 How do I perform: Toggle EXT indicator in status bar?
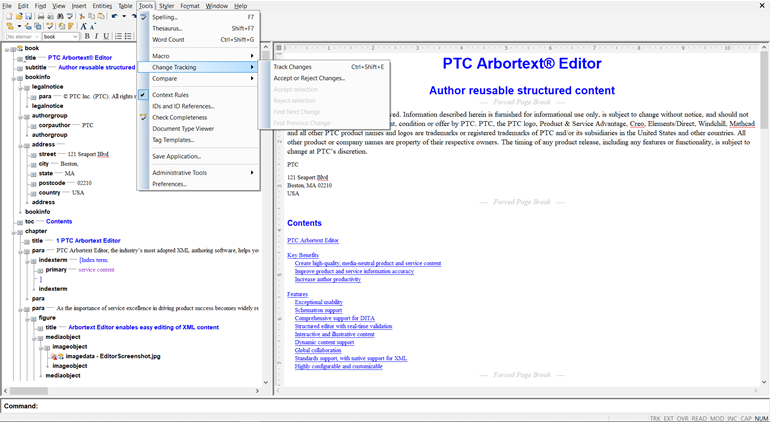coord(669,418)
